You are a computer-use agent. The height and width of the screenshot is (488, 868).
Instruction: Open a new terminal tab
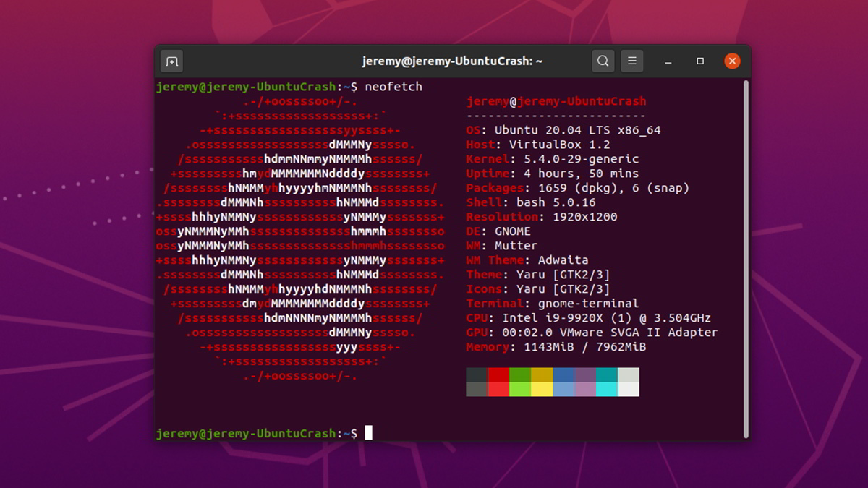pyautogui.click(x=171, y=61)
